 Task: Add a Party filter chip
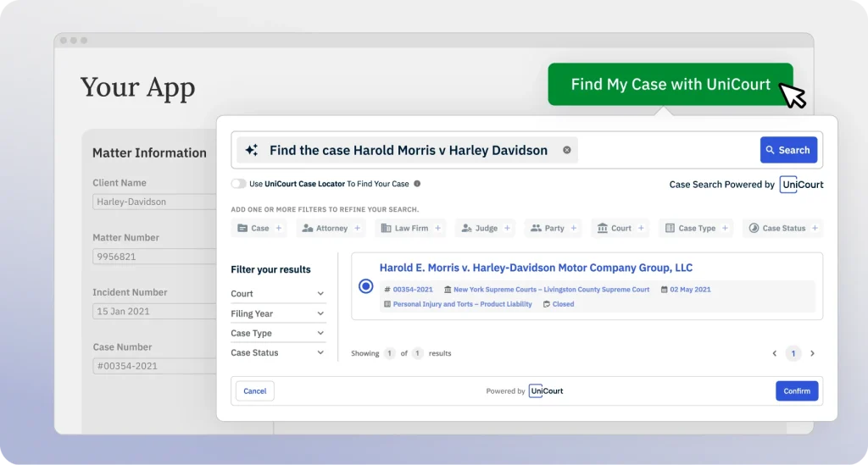(x=553, y=228)
